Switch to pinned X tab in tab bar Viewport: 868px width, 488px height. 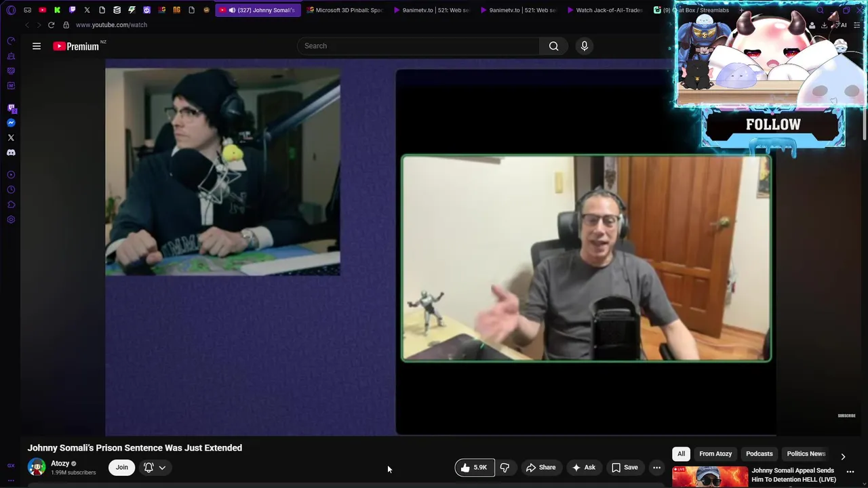tap(87, 10)
